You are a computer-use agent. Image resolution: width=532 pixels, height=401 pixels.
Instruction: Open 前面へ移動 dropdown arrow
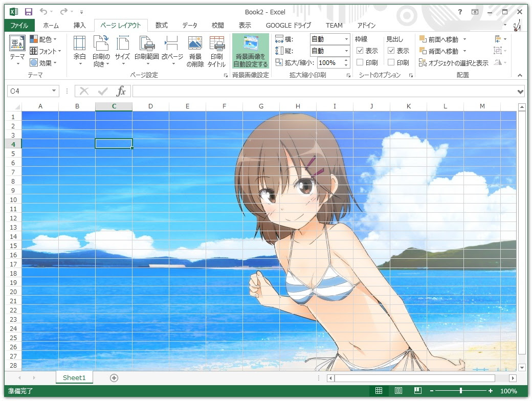(465, 39)
